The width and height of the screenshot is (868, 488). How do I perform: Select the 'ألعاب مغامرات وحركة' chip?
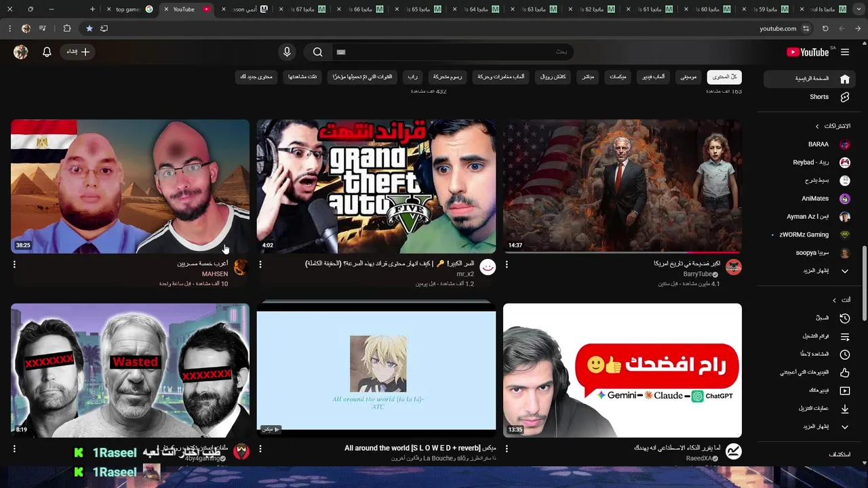point(501,77)
